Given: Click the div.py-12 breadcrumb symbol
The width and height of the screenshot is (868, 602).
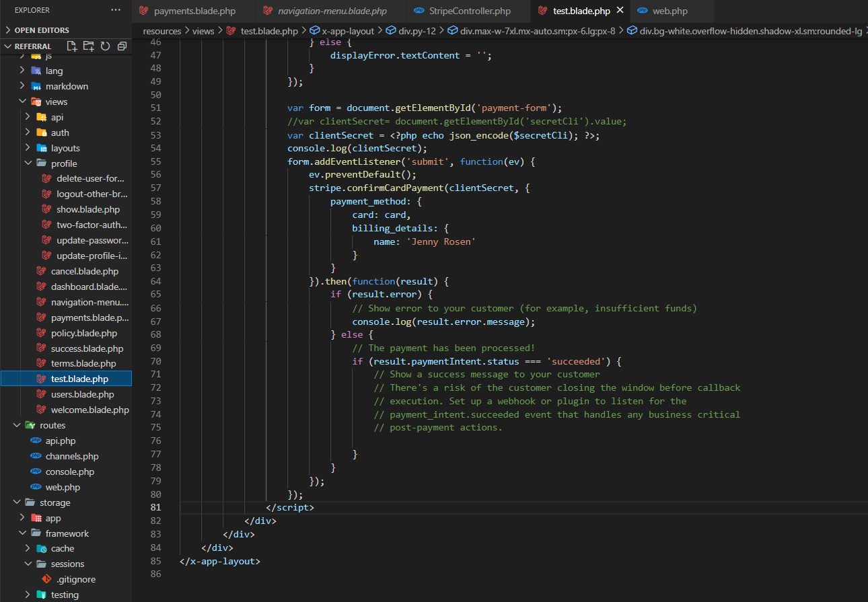Looking at the screenshot, I should point(417,31).
